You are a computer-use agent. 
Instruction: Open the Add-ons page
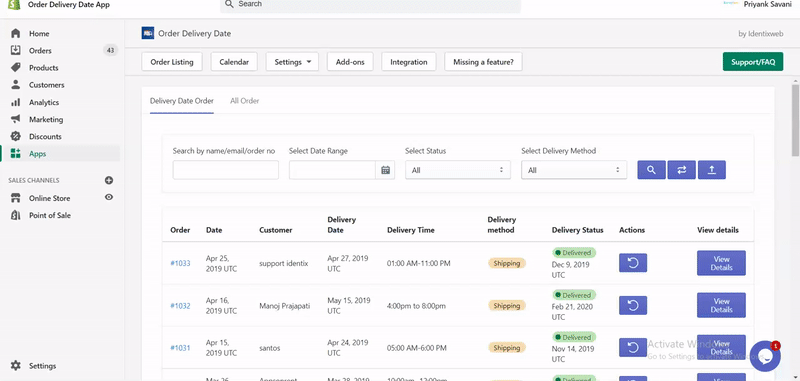tap(350, 62)
